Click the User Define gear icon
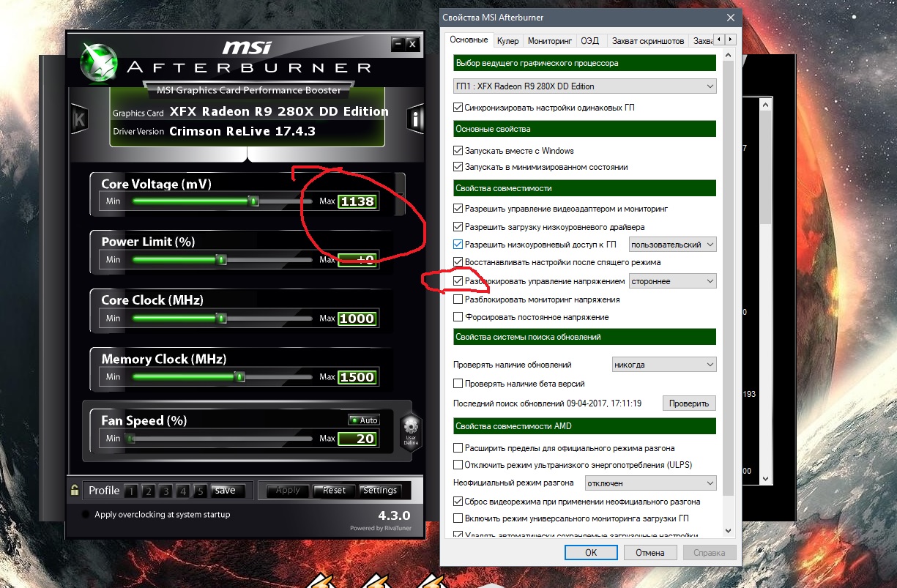The width and height of the screenshot is (897, 588). point(411,431)
